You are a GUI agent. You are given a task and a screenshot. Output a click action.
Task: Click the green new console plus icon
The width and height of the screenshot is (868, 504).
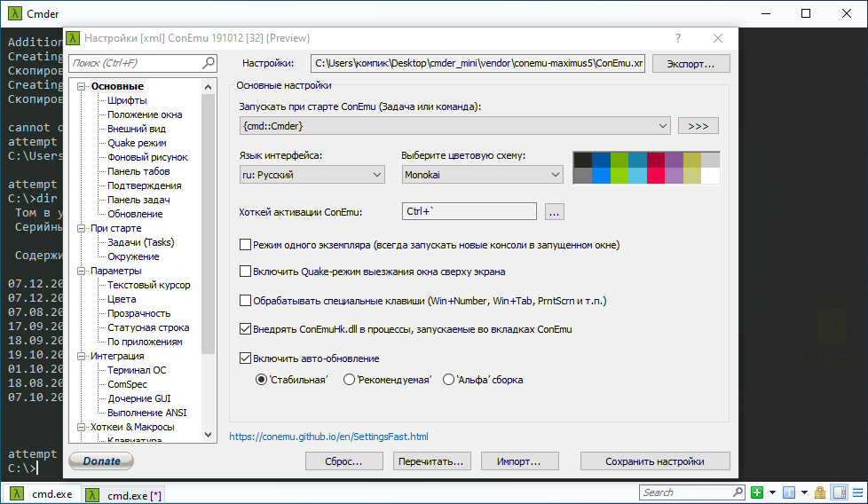756,492
